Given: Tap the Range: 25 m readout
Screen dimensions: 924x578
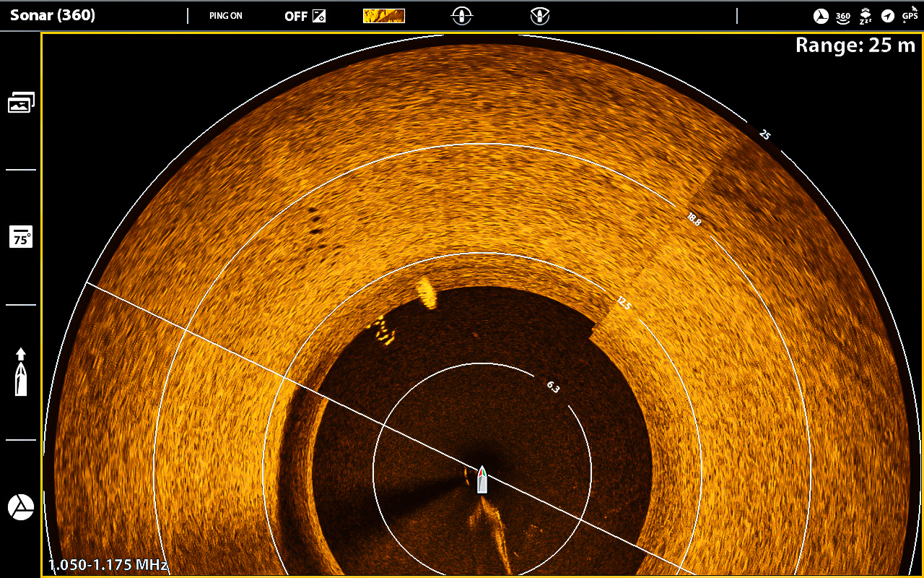Looking at the screenshot, I should pyautogui.click(x=855, y=46).
